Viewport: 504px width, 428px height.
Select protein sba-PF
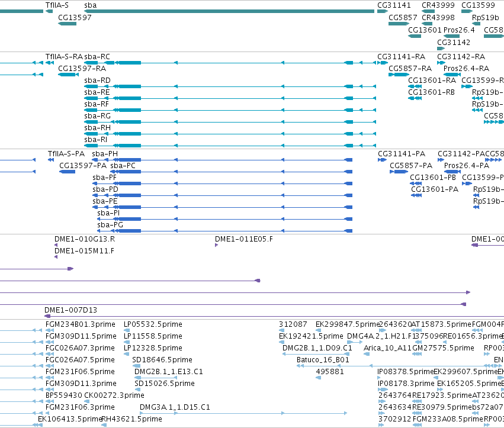104,178
